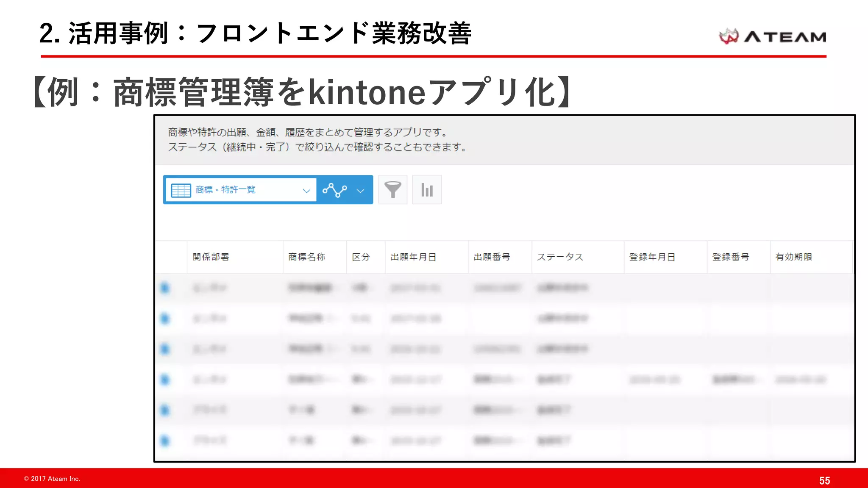This screenshot has height=488, width=868.
Task: Click the 商標名称 column header
Action: click(315, 257)
